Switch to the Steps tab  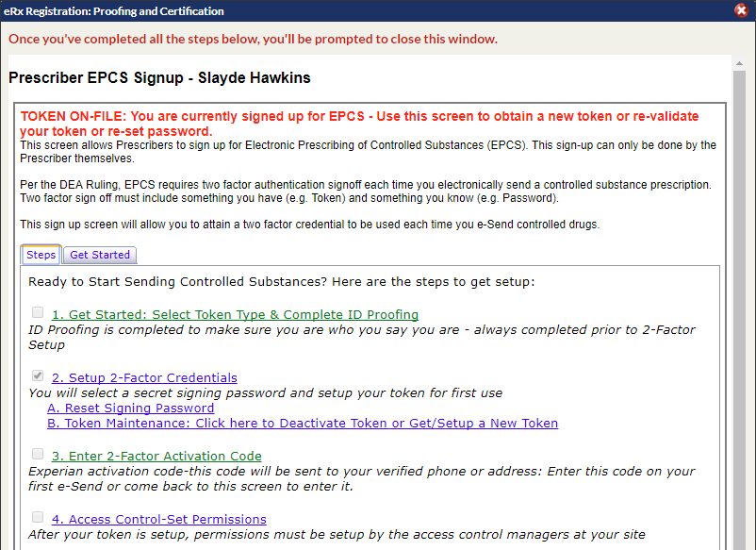coord(41,255)
